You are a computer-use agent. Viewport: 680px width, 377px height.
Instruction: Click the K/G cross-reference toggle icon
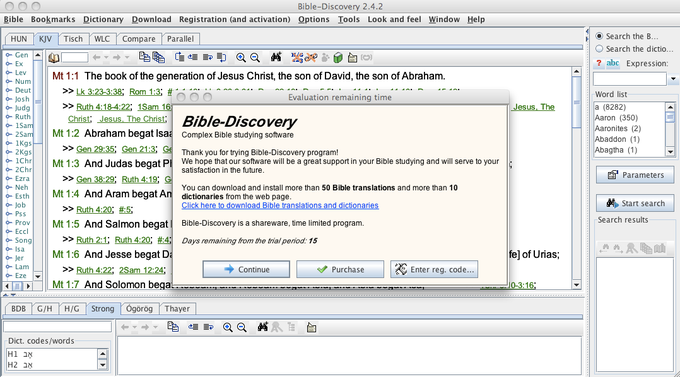297,57
